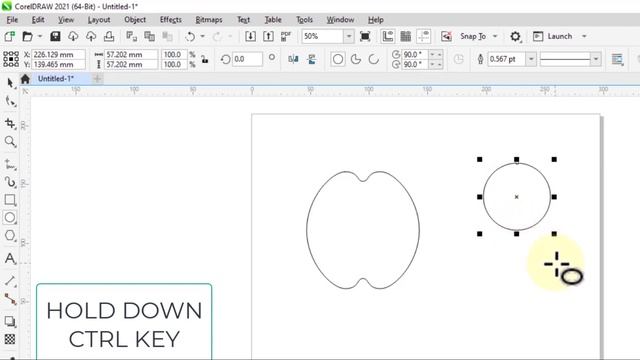
Task: Mirror the object vertically
Action: (311, 59)
